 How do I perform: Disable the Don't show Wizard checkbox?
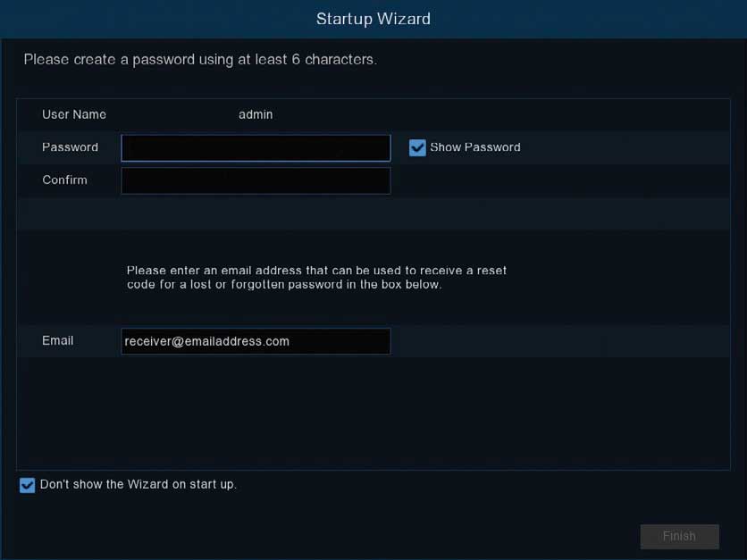28,485
